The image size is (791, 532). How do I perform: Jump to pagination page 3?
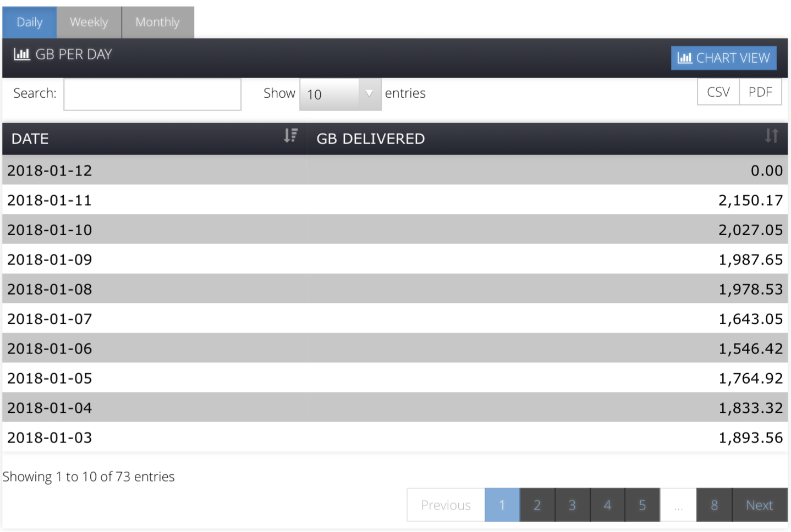tap(572, 505)
